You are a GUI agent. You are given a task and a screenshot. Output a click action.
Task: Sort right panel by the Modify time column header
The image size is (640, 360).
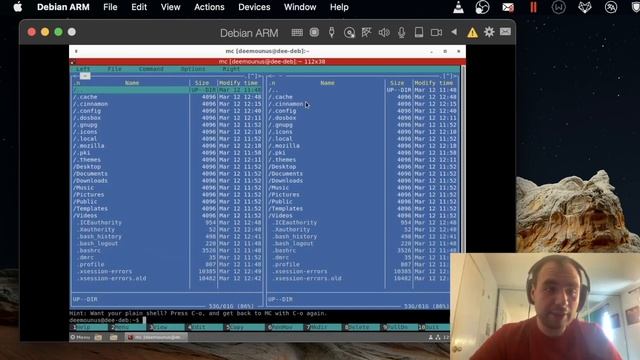pos(433,83)
